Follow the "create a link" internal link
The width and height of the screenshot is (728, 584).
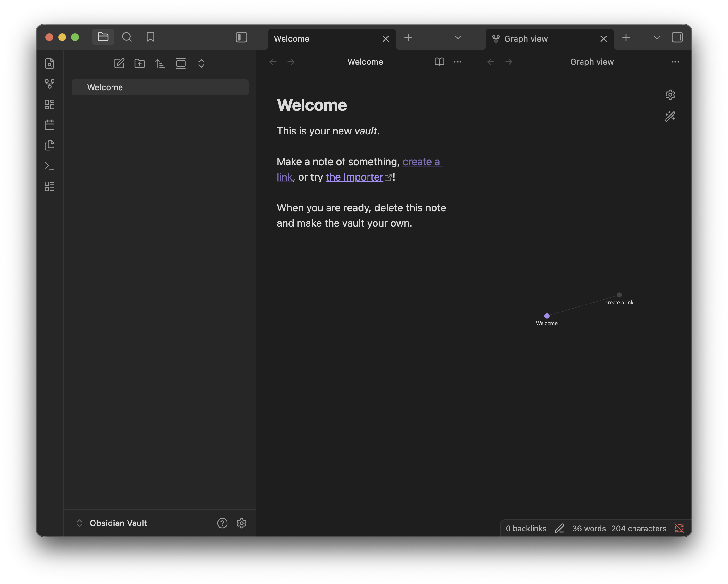[x=421, y=162]
